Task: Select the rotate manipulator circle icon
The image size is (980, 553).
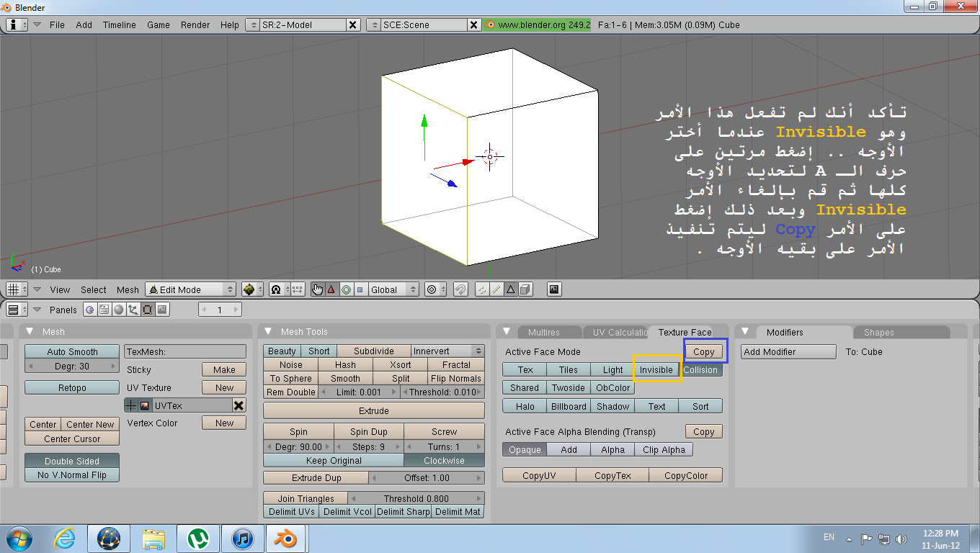Action: (x=346, y=289)
